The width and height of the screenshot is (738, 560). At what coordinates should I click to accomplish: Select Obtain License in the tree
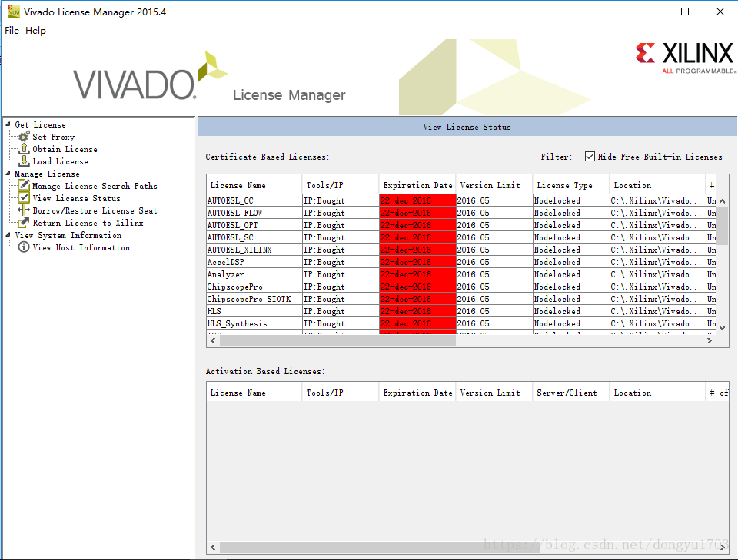point(65,149)
